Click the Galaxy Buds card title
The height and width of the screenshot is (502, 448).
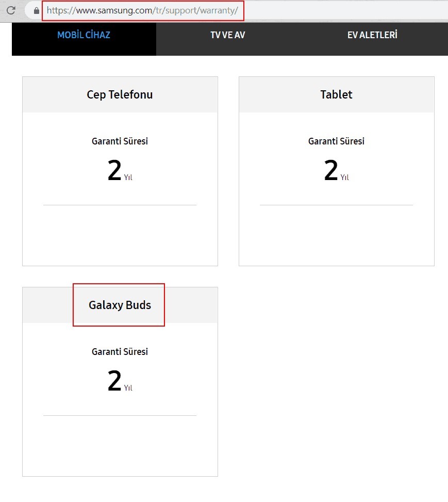(x=120, y=305)
